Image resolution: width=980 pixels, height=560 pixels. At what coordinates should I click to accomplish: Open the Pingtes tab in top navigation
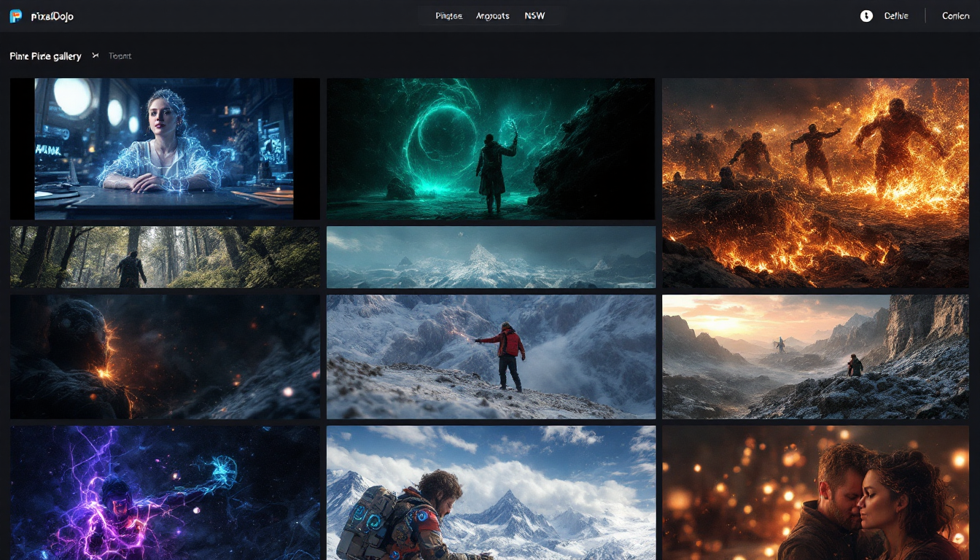pyautogui.click(x=448, y=16)
